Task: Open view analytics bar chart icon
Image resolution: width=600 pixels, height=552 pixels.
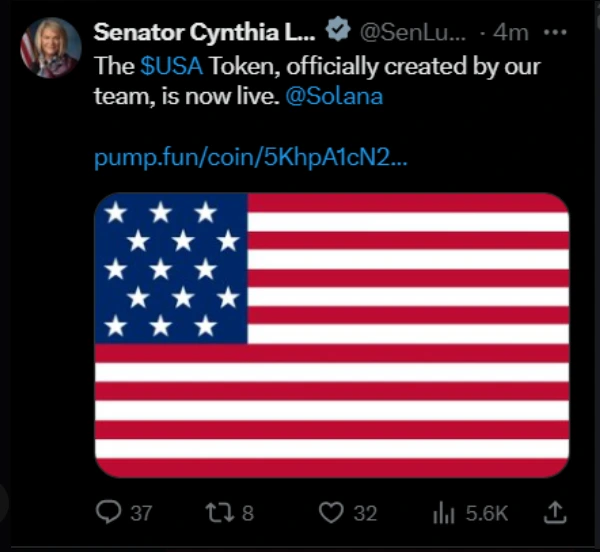Action: click(443, 513)
